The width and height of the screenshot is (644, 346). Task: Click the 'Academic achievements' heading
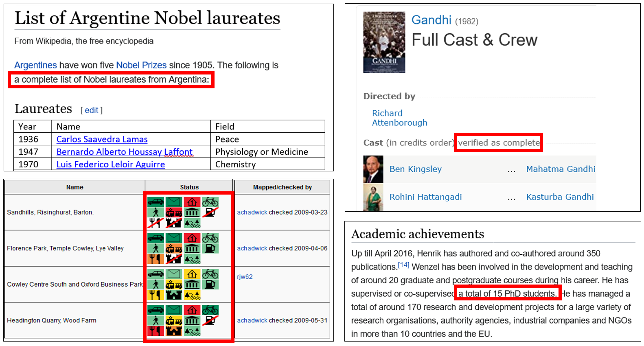point(418,234)
